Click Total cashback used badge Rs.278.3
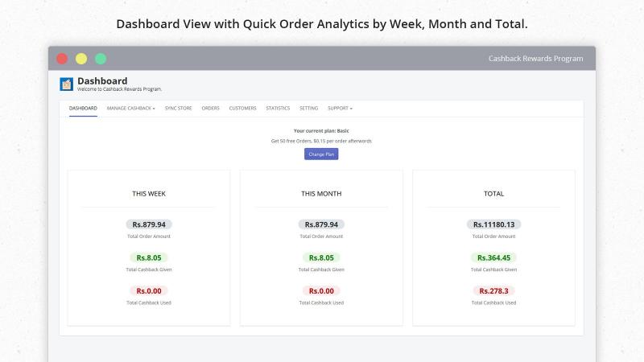644x362 pixels. pos(493,291)
